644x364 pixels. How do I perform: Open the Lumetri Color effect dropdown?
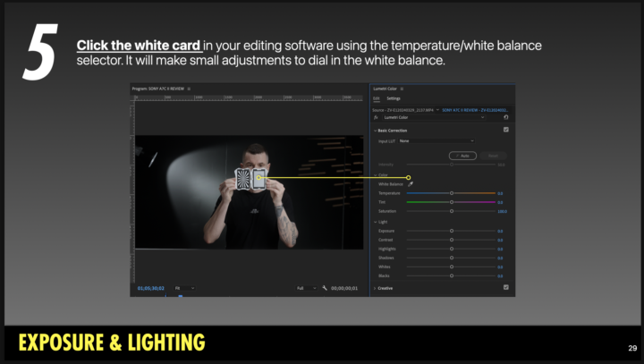click(x=434, y=117)
